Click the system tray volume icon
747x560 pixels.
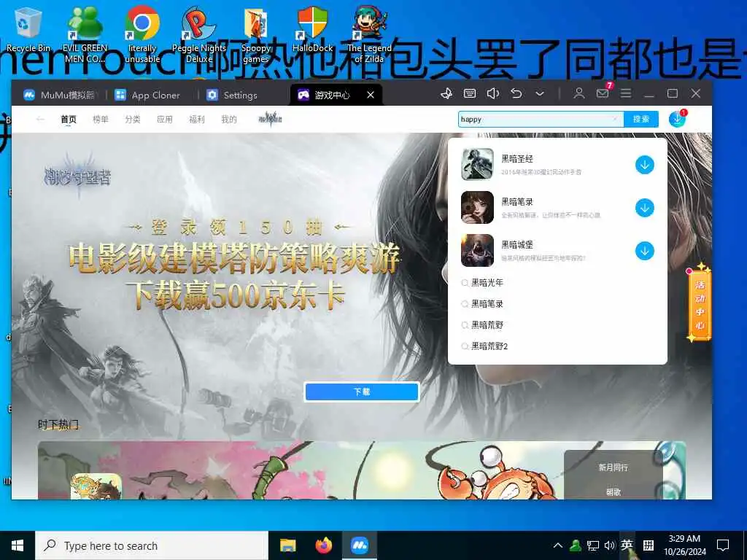[609, 545]
